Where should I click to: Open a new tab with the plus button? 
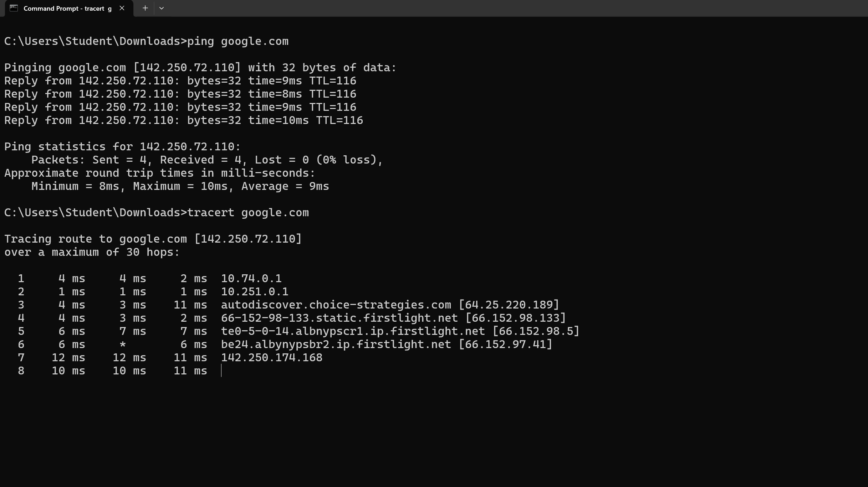coord(145,8)
